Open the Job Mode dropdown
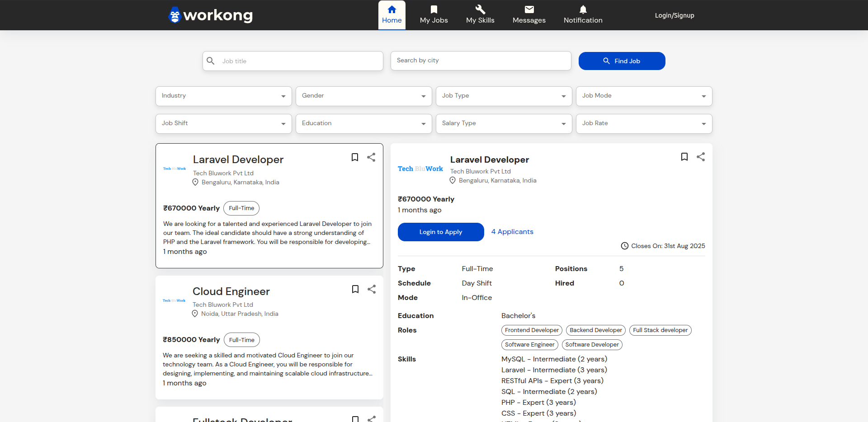This screenshot has width=868, height=422. (644, 96)
